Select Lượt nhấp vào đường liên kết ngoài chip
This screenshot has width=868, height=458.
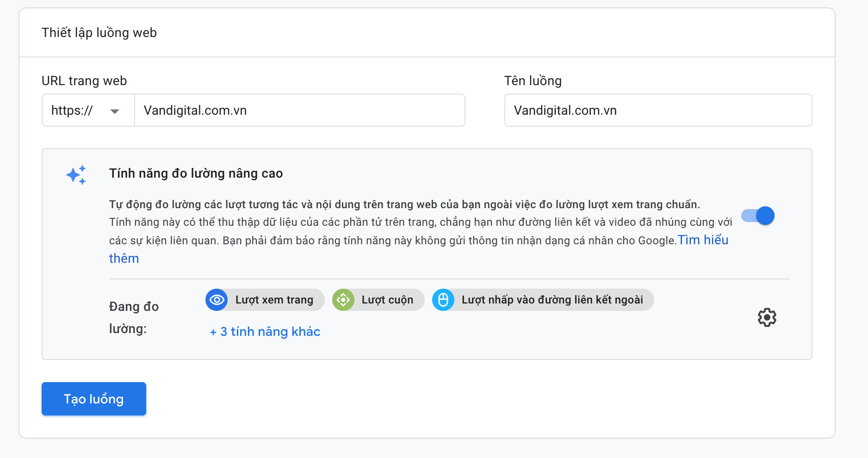543,300
